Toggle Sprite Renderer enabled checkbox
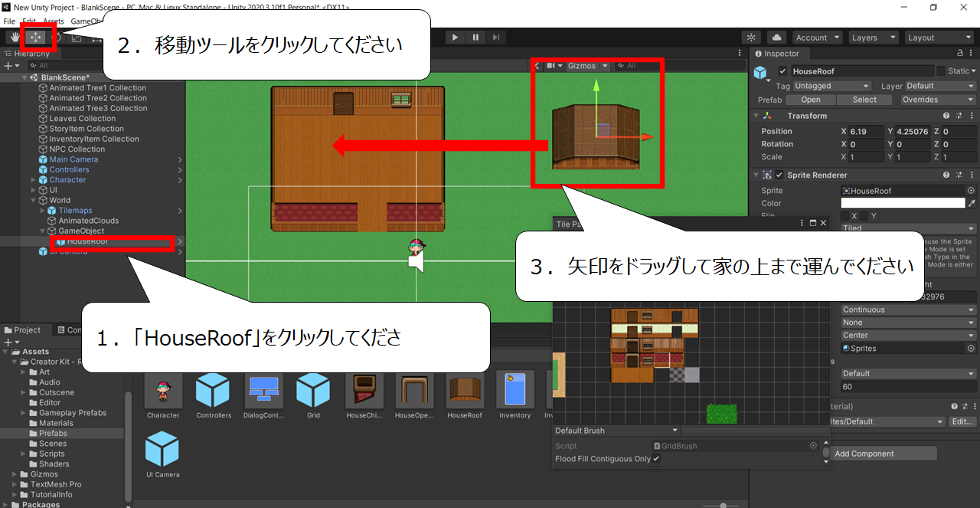Screen dimensions: 980x508 click(x=779, y=175)
